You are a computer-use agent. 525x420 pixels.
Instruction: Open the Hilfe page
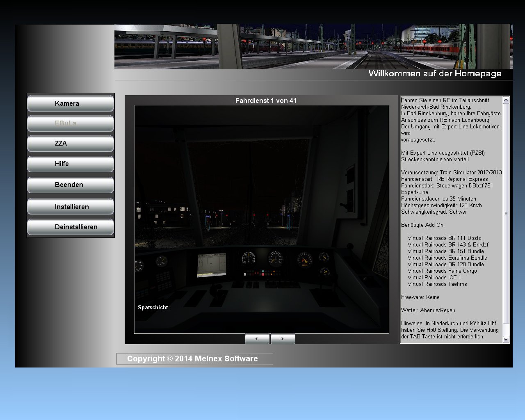tap(70, 164)
